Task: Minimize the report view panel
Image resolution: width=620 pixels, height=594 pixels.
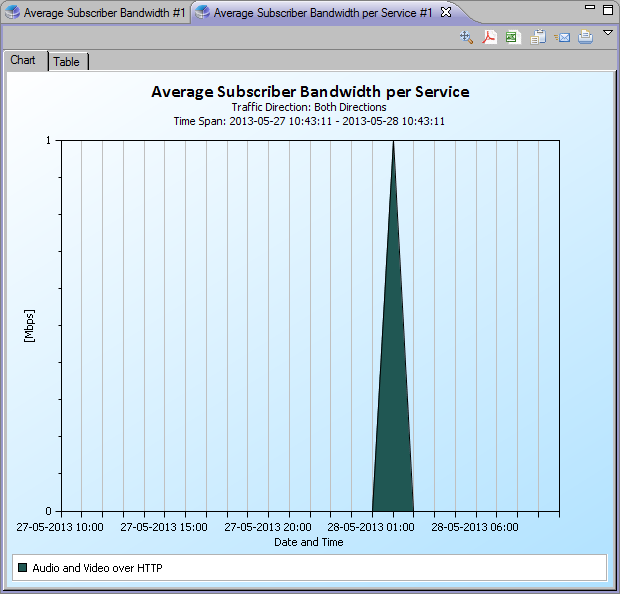Action: pyautogui.click(x=590, y=7)
